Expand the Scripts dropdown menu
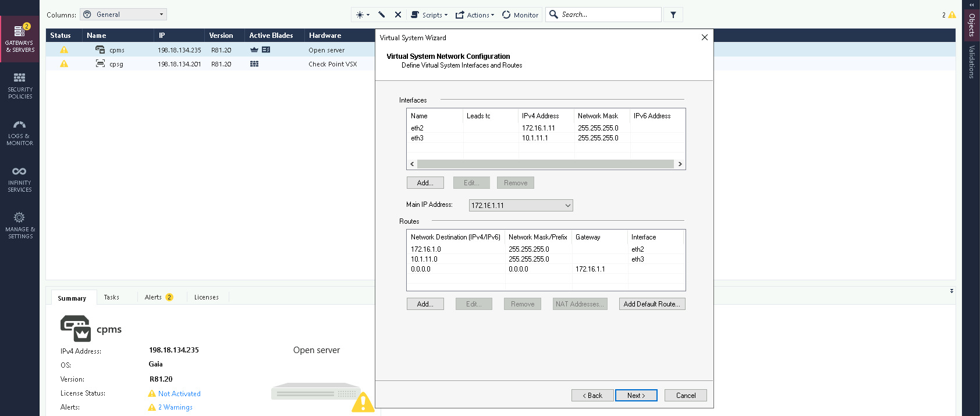This screenshot has width=980, height=416. pyautogui.click(x=429, y=15)
